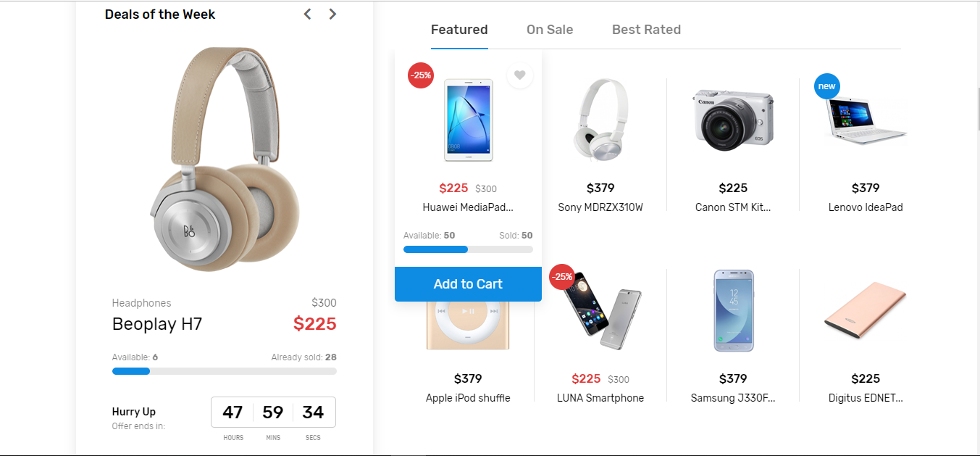The width and height of the screenshot is (980, 456).
Task: Toggle the Huawei MediaPad favorite heart off
Action: (519, 75)
